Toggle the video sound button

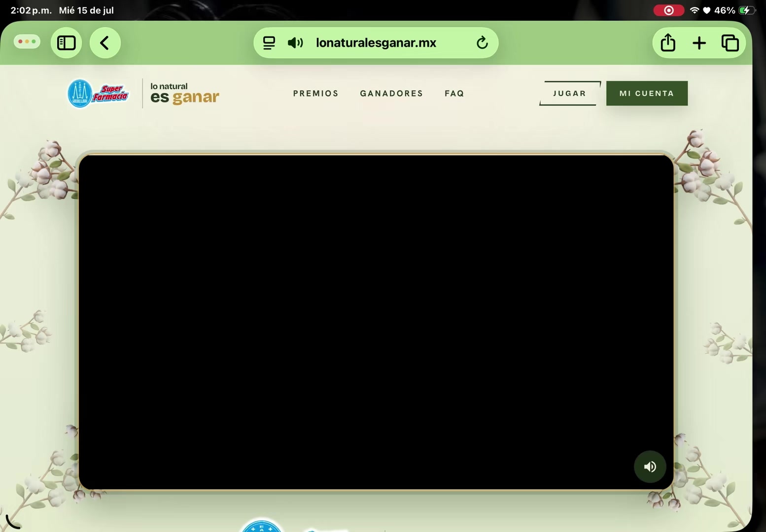650,467
